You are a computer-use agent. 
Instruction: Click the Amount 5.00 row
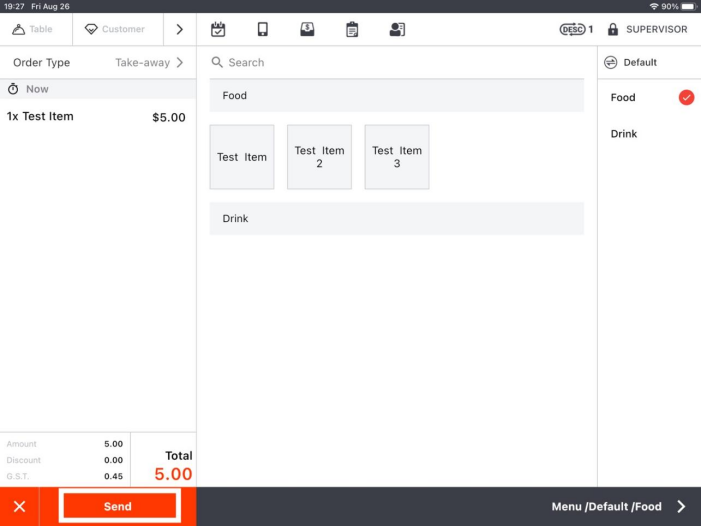pos(65,444)
